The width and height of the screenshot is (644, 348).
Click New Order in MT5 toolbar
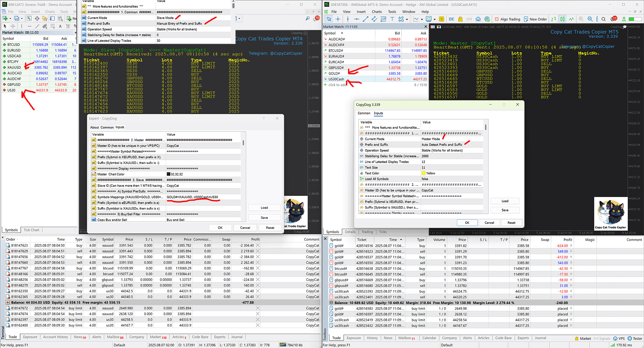pyautogui.click(x=535, y=19)
